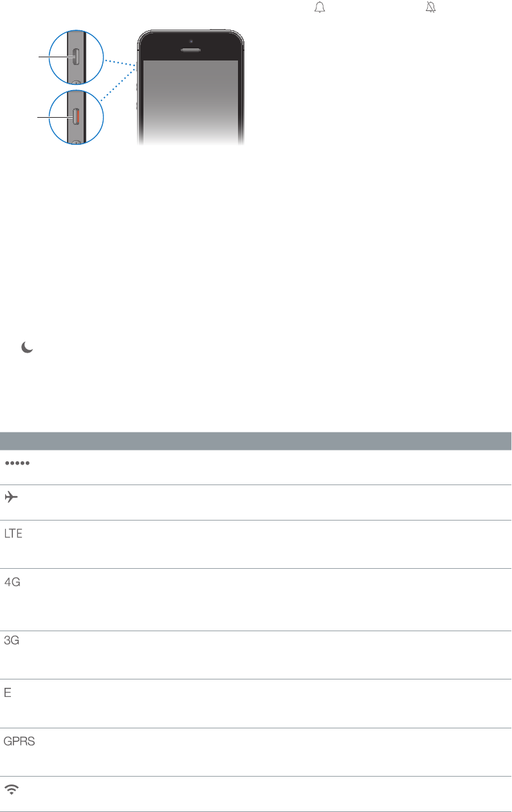Image resolution: width=512 pixels, height=812 pixels.
Task: Click the GPRS status icon
Action: (20, 741)
